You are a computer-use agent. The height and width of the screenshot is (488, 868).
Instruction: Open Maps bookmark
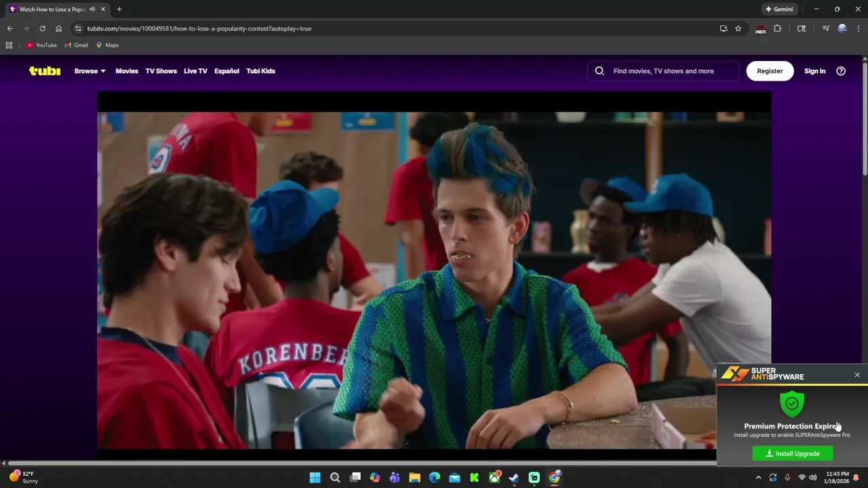(107, 45)
